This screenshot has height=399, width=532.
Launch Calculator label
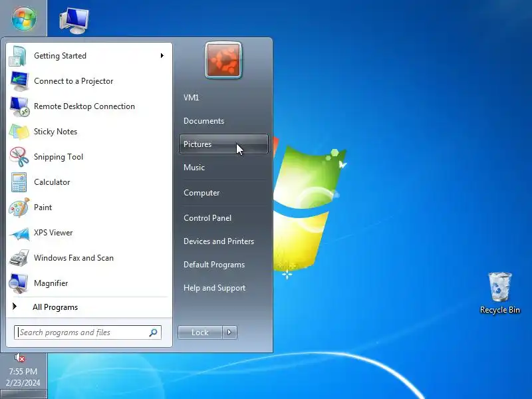(52, 182)
